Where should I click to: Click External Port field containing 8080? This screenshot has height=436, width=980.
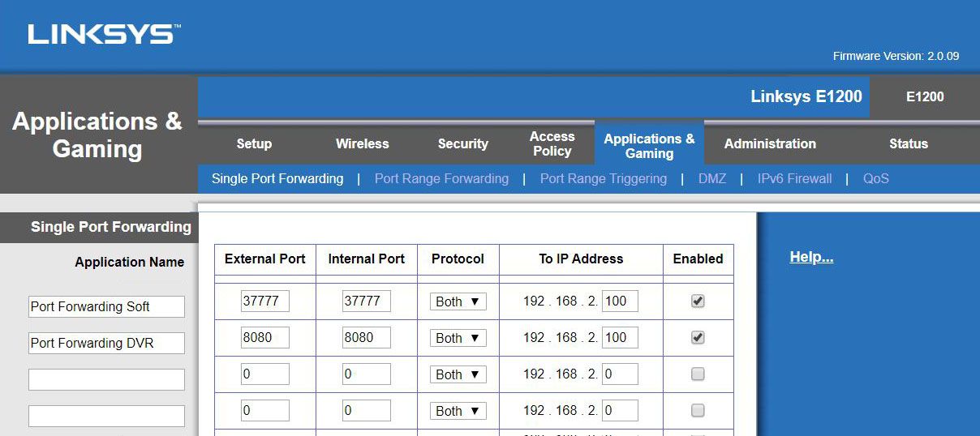pos(264,337)
